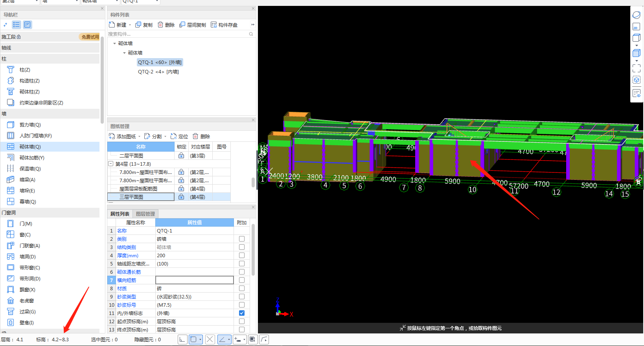Select 暗梁(A) hidden beam item
Image resolution: width=644 pixels, height=346 pixels.
pos(28,180)
